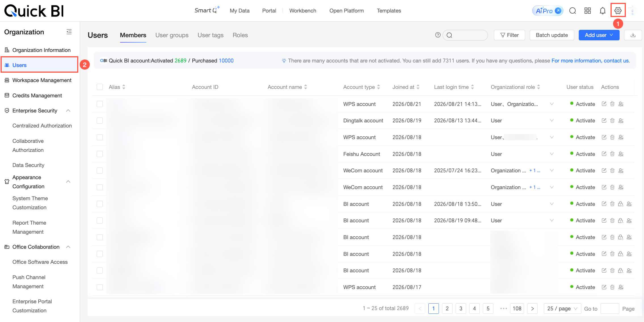Viewport: 644px width, 322px height.
Task: Sort by Organizational role column
Action: (538, 87)
